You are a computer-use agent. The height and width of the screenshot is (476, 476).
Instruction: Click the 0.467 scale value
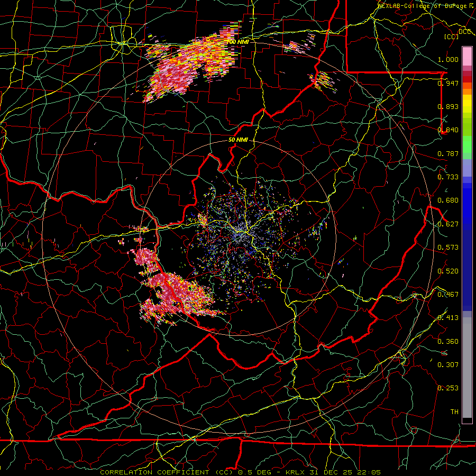click(x=448, y=295)
